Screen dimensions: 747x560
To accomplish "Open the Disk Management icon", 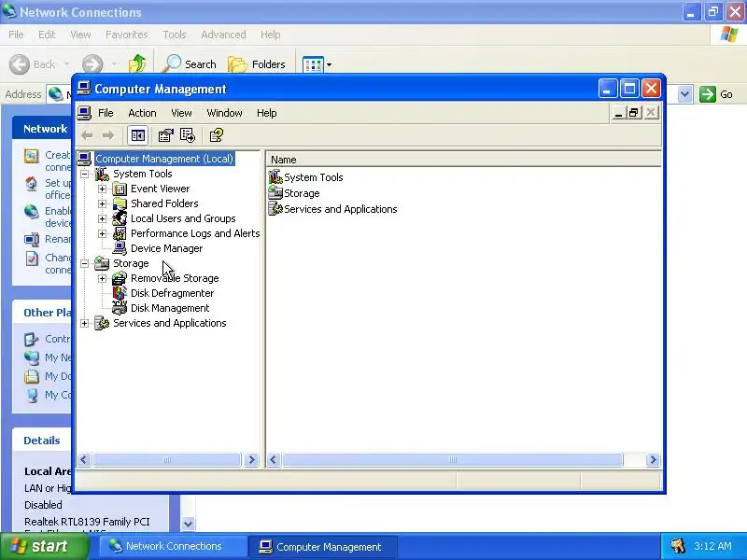I will click(120, 308).
